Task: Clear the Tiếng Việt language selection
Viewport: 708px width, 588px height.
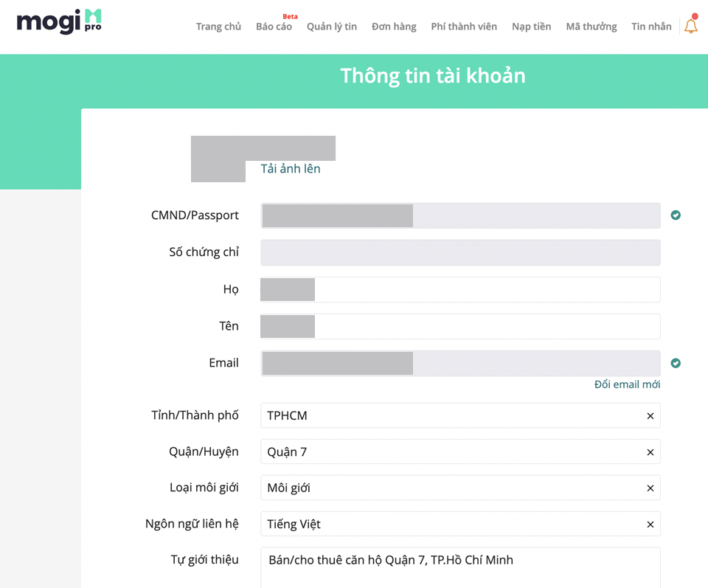Action: coord(650,525)
